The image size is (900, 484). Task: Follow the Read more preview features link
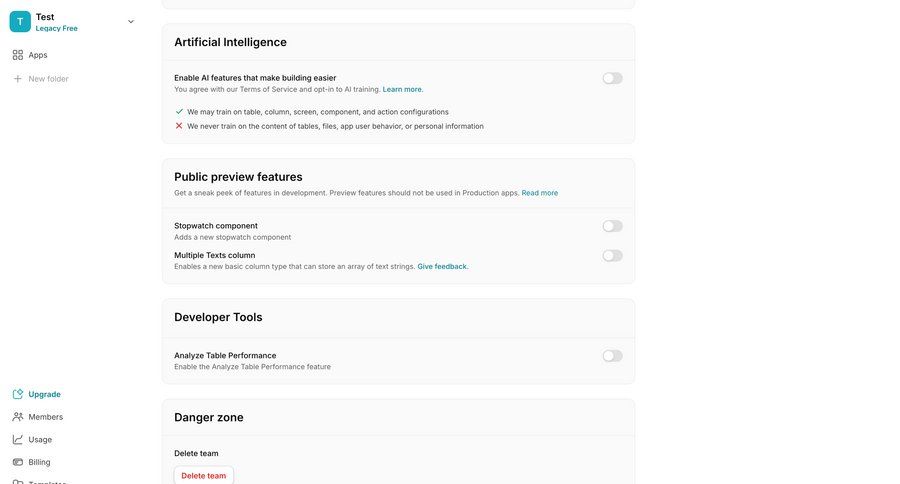click(x=540, y=193)
